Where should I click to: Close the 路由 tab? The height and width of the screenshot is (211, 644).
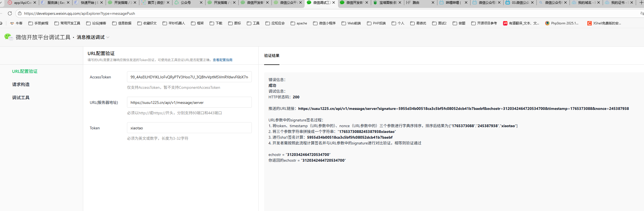click(433, 2)
